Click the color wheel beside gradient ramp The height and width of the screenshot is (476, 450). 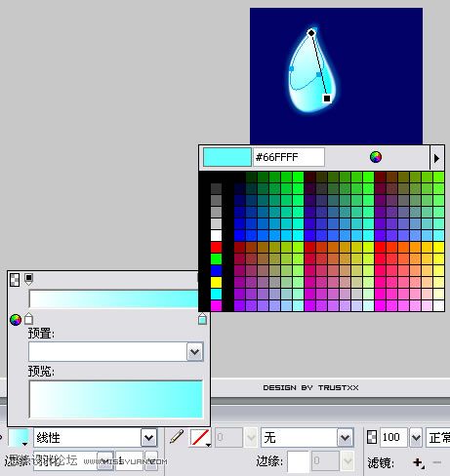pyautogui.click(x=16, y=320)
